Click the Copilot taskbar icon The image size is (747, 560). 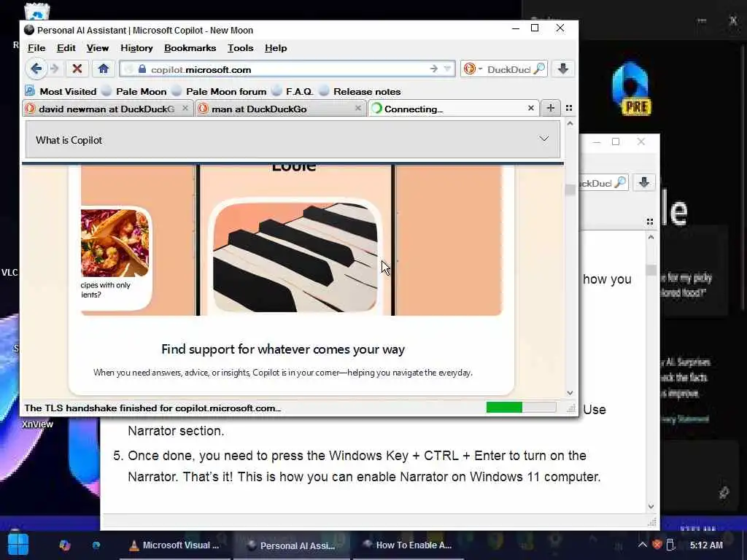pos(65,545)
